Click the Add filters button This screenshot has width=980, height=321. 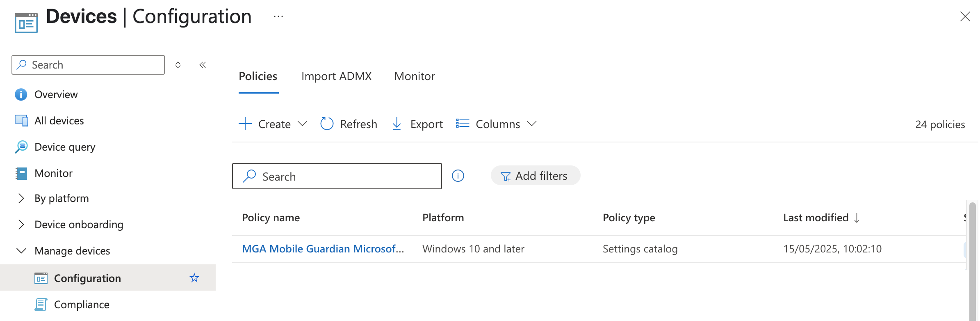[535, 176]
